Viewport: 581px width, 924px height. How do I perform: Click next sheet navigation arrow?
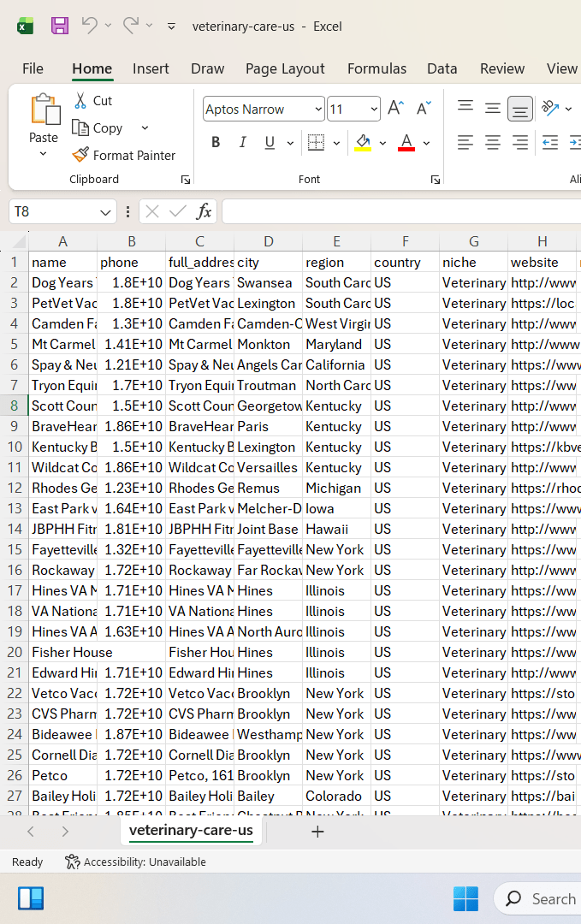(65, 832)
